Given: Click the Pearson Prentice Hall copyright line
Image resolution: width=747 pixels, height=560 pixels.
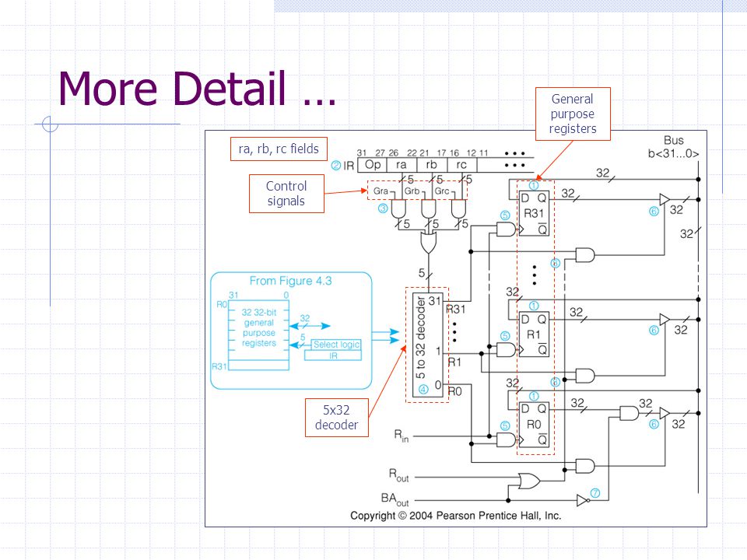Looking at the screenshot, I should [x=455, y=516].
